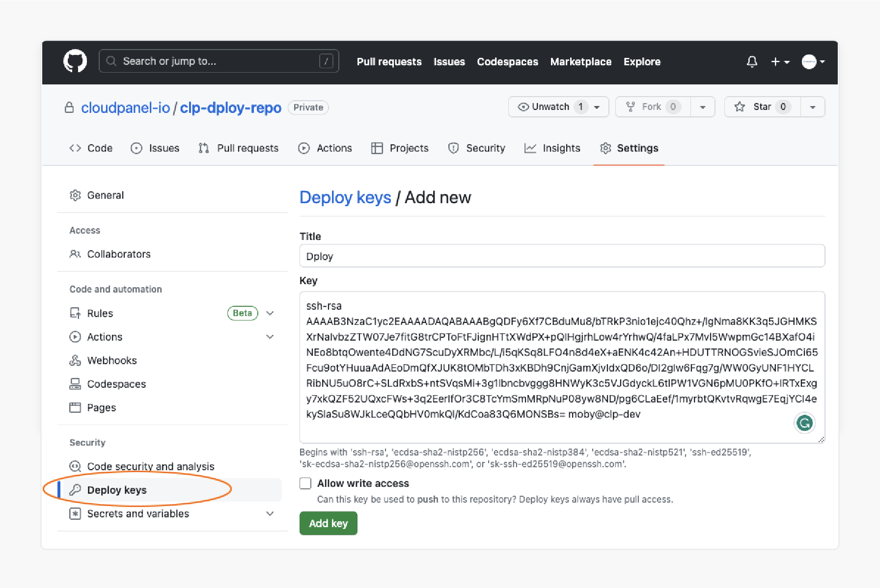Switch to the Insights tab
The height and width of the screenshot is (588, 880).
point(552,148)
